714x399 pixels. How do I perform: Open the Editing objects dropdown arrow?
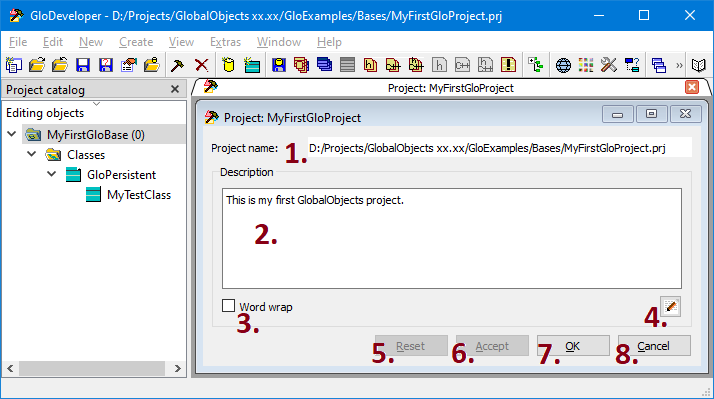(96, 104)
